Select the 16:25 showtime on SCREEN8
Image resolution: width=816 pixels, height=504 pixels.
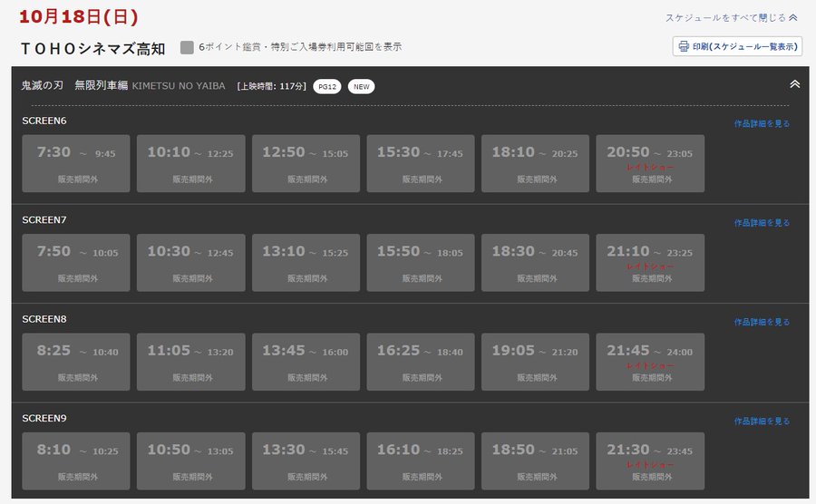pos(421,362)
